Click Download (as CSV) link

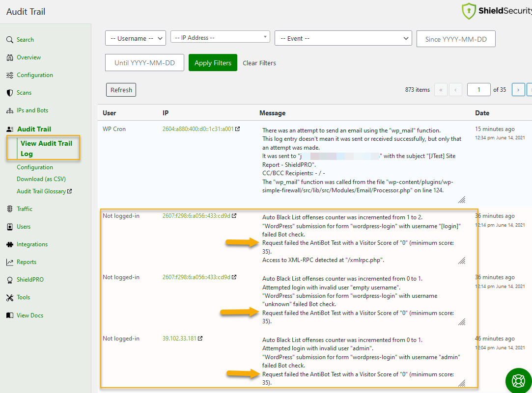click(x=41, y=179)
